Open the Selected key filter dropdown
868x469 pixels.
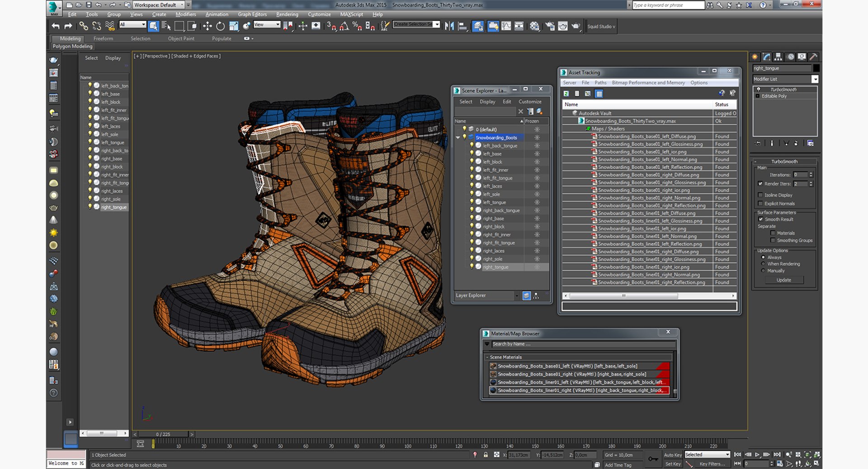pos(707,455)
